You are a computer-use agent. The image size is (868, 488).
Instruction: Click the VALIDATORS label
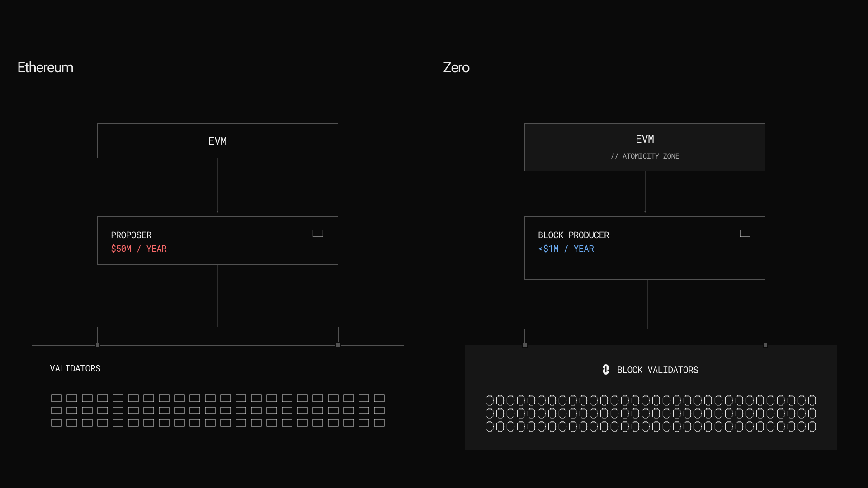click(75, 368)
